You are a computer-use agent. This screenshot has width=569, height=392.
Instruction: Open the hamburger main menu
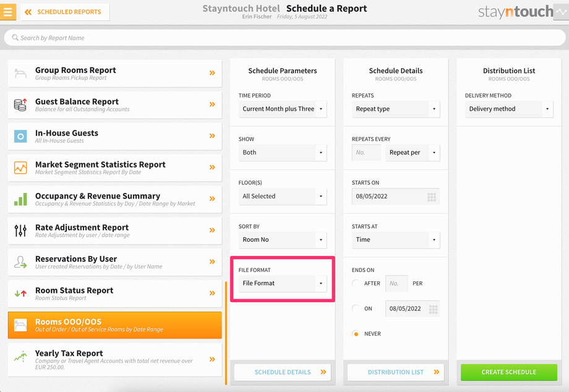click(x=7, y=12)
